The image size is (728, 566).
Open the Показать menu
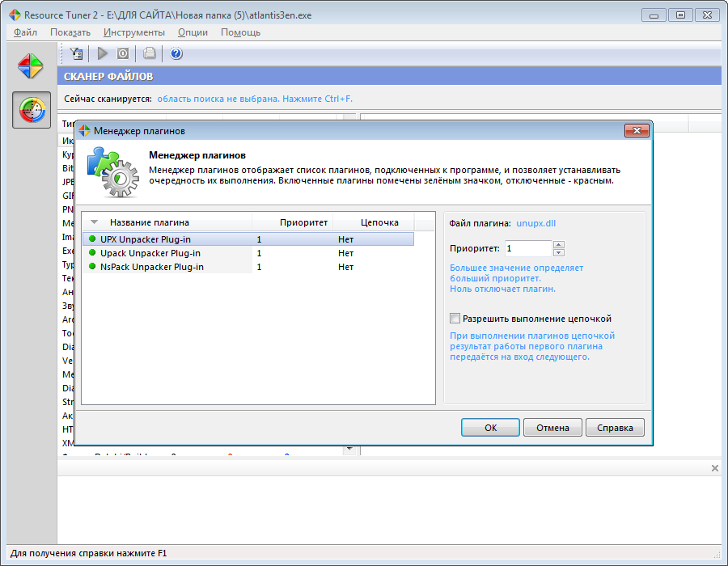pos(70,32)
